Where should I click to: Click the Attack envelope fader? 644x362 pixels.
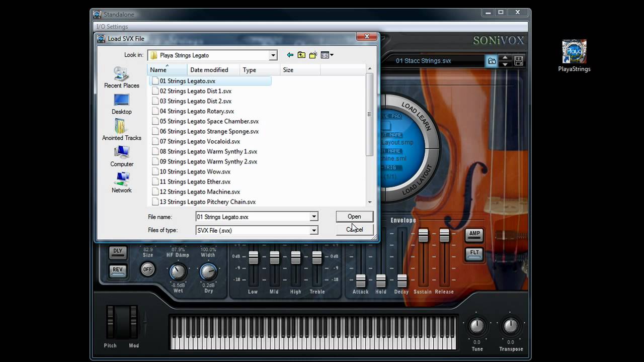tap(361, 281)
